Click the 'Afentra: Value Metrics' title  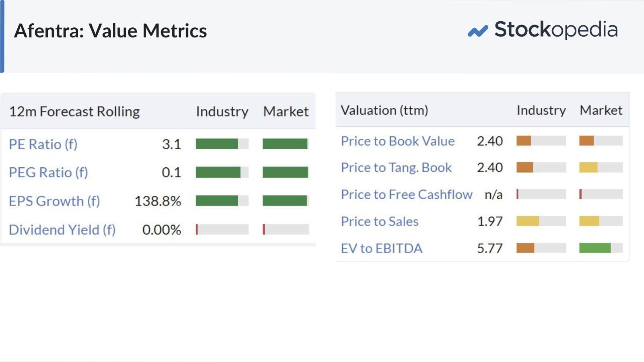[x=111, y=31]
